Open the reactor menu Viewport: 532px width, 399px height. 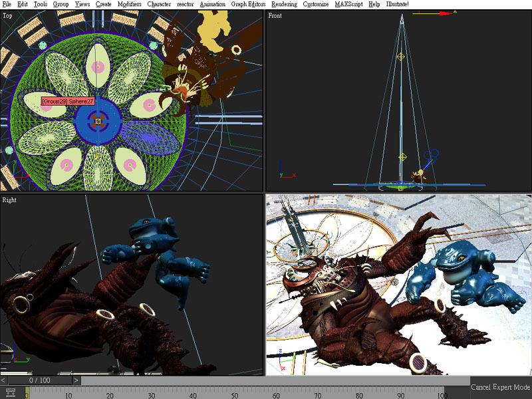[186, 4]
